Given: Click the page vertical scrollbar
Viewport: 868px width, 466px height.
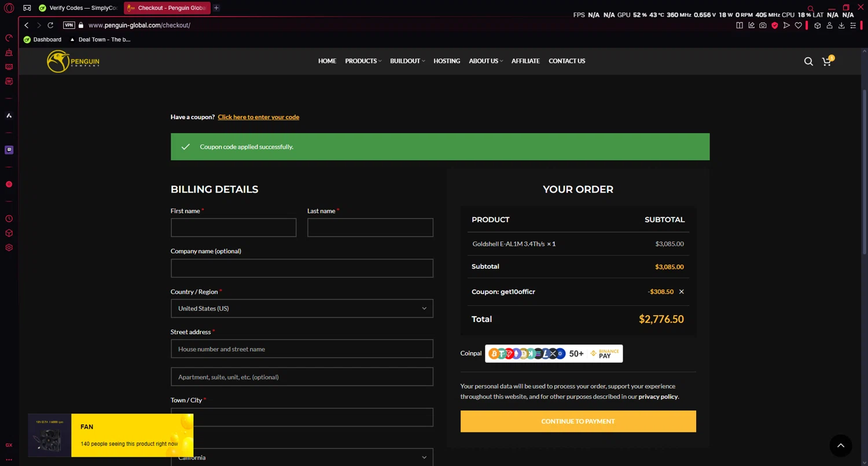Looking at the screenshot, I should click(865, 172).
